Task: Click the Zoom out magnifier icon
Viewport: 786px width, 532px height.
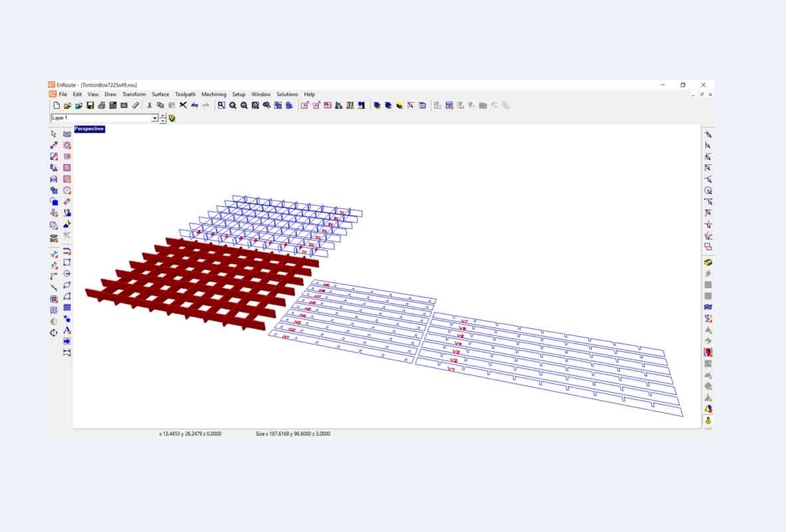Action: (244, 106)
